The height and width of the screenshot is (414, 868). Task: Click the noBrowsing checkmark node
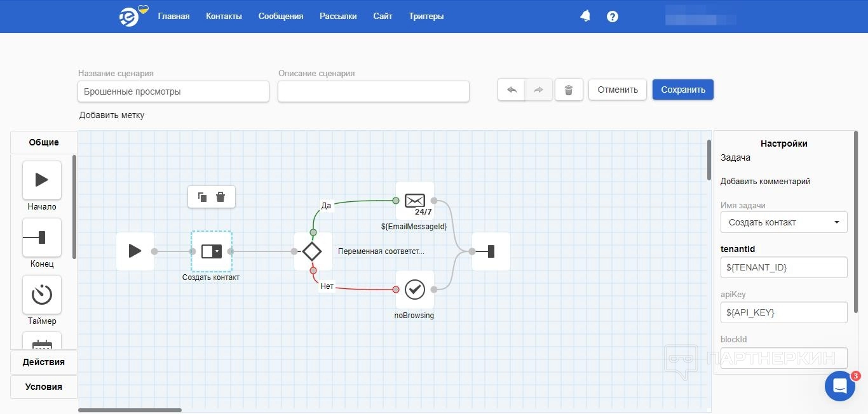pos(415,290)
